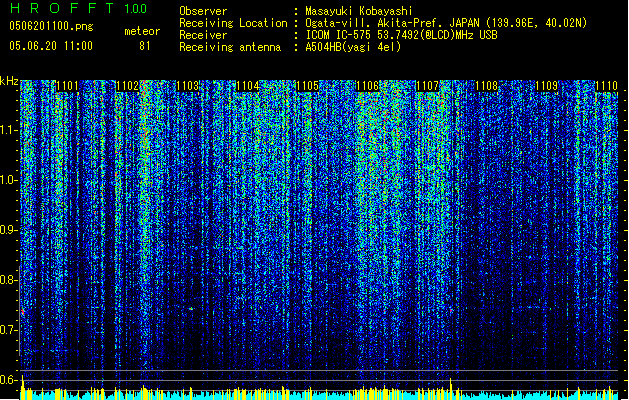The height and width of the screenshot is (400, 629).
Task: Click the Receiver field label
Action: click(203, 35)
